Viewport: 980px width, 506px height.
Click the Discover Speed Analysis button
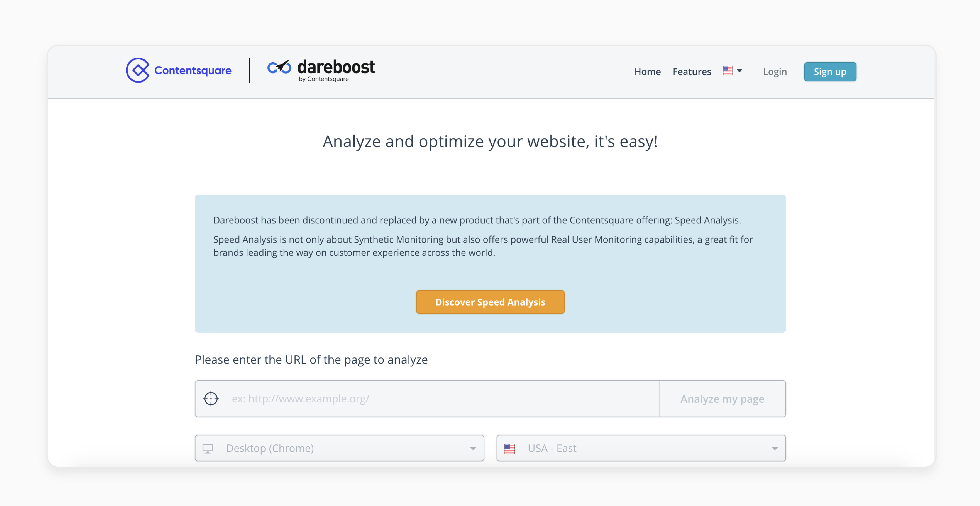[x=490, y=302]
